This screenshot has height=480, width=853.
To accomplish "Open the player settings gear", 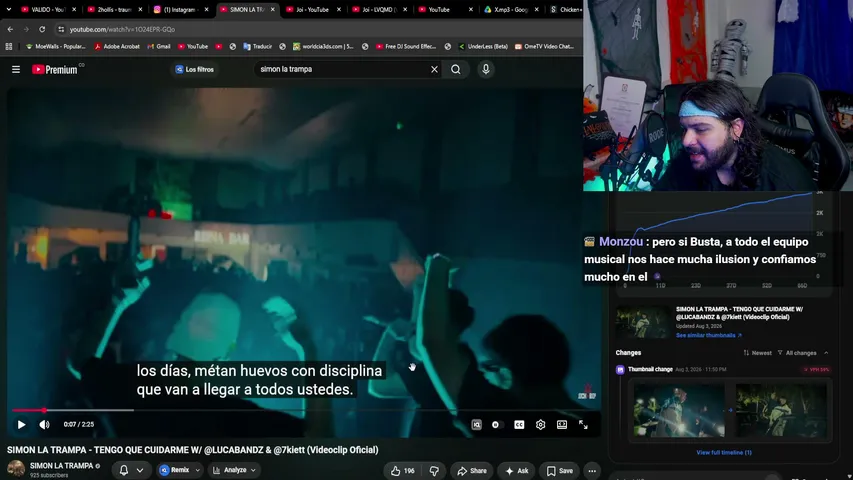I will pos(540,424).
